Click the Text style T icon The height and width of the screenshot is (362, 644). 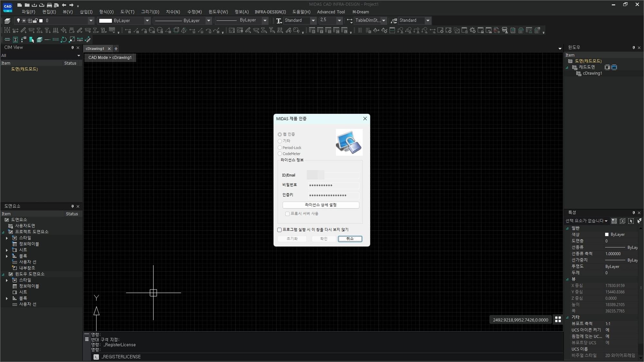click(279, 21)
